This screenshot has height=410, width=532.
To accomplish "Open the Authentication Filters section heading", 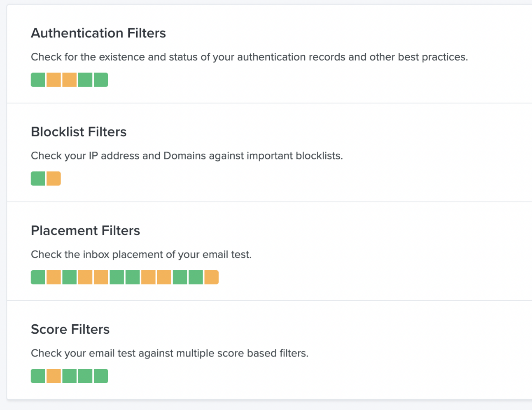I will [x=98, y=33].
